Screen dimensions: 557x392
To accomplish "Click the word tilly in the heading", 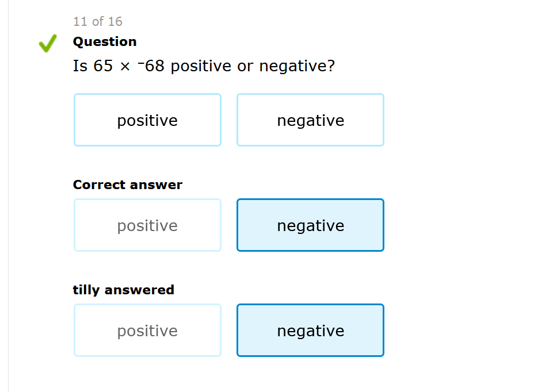I will [84, 290].
